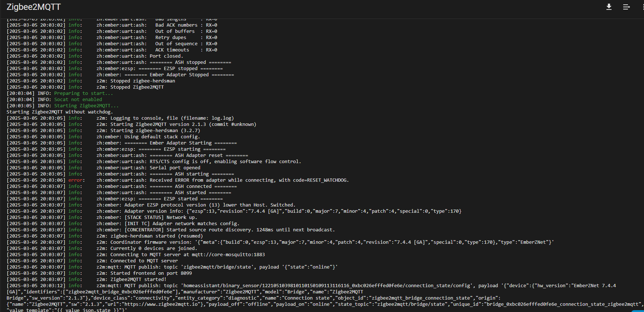Viewport: 644px width, 312px height.
Task: Open the three-dot overflow menu
Action: pos(643,7)
